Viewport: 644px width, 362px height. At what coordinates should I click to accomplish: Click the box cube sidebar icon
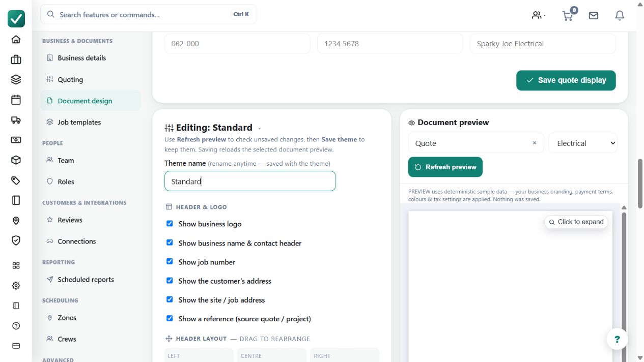point(16,160)
